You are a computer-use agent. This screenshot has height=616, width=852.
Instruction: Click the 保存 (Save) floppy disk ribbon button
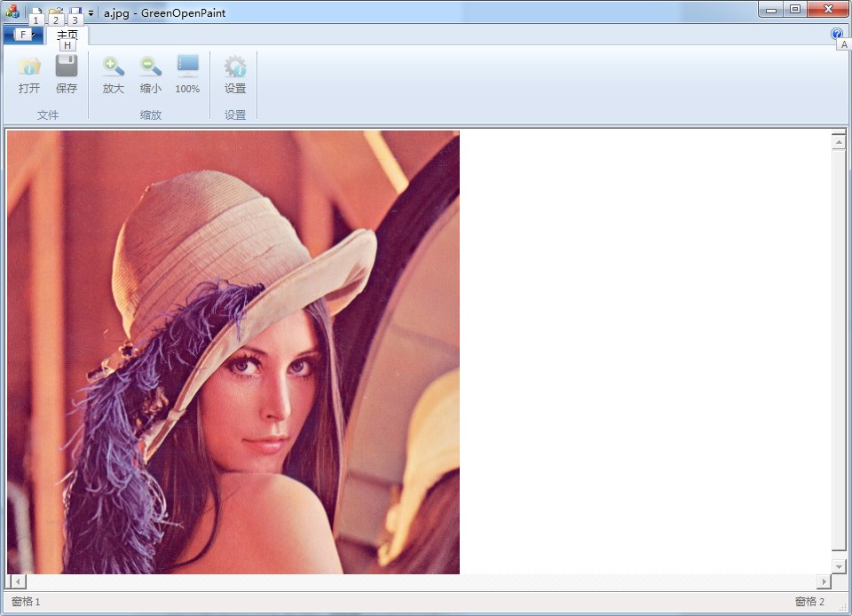[67, 75]
